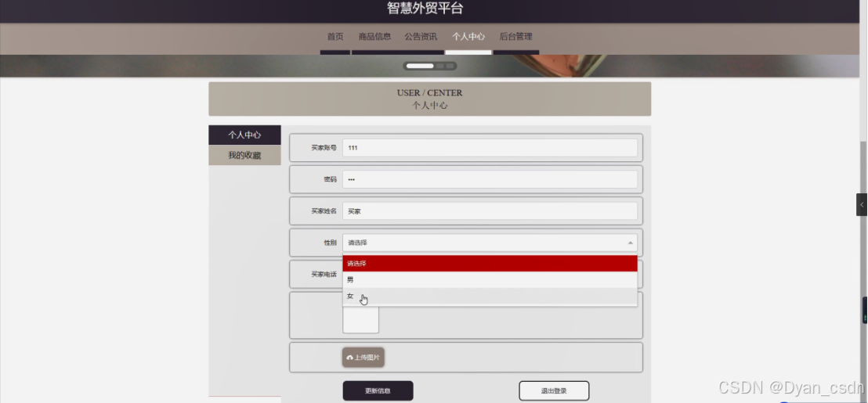Collapse the 性别 dropdown via its arrow
Image resolution: width=868 pixels, height=403 pixels.
pyautogui.click(x=630, y=243)
